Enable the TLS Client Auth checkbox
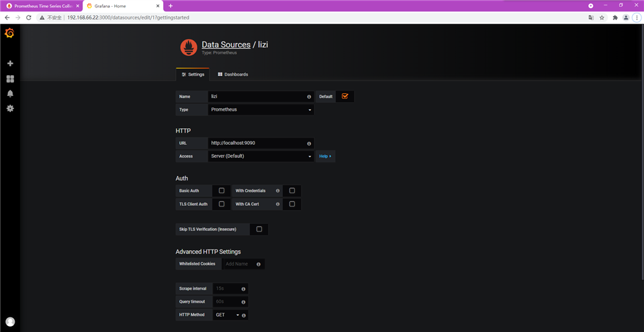 point(222,204)
